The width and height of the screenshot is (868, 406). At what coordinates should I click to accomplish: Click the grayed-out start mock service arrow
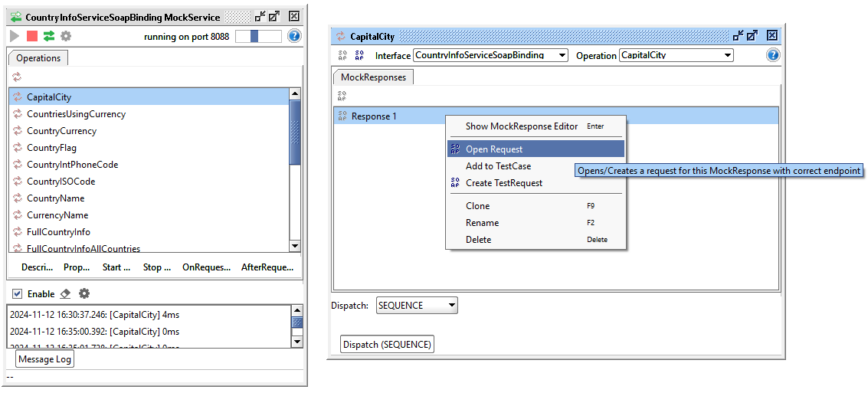[x=15, y=36]
